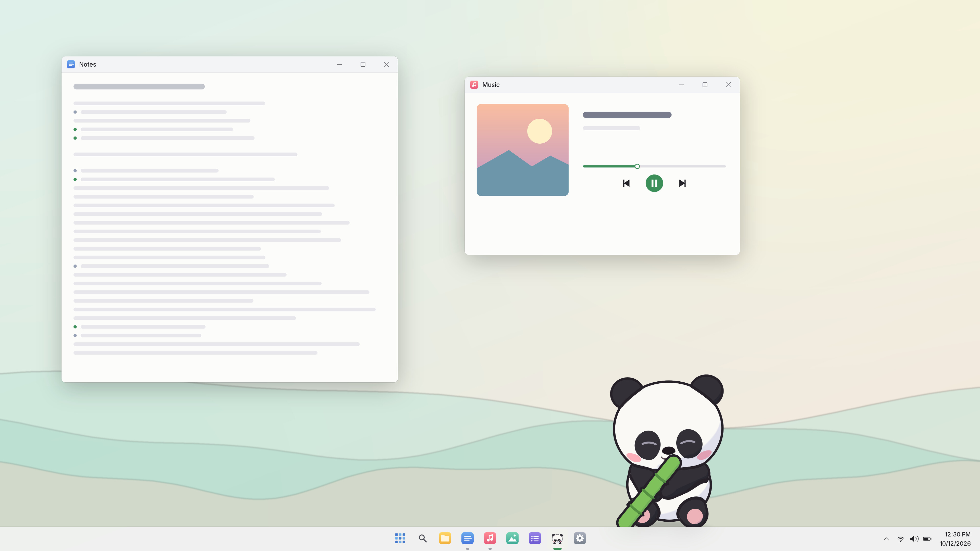This screenshot has height=551, width=980.
Task: Skip to the next track
Action: point(682,183)
